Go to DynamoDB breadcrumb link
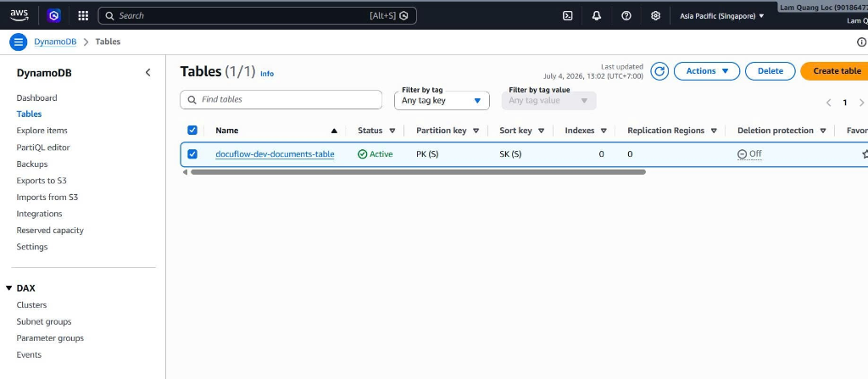The height and width of the screenshot is (379, 868). click(55, 42)
